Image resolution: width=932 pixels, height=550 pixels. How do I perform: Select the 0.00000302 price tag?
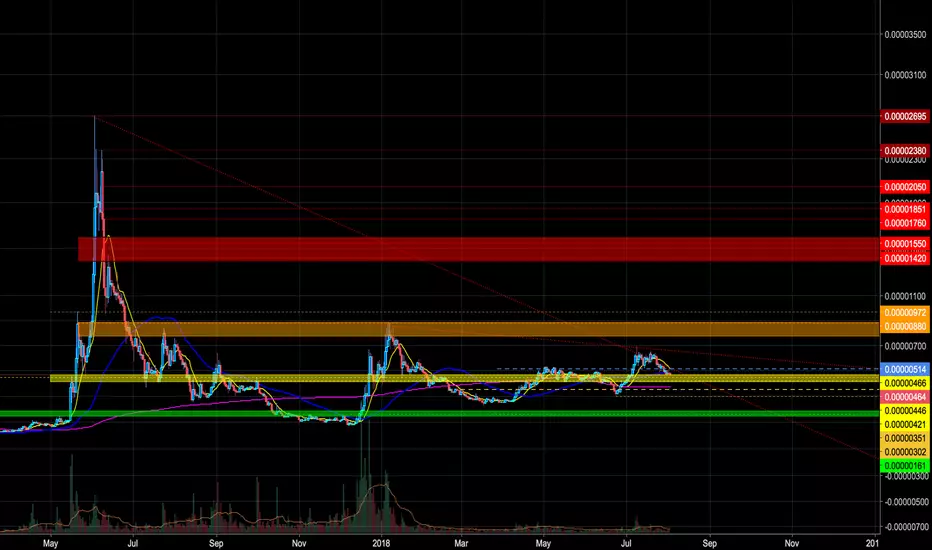(905, 452)
